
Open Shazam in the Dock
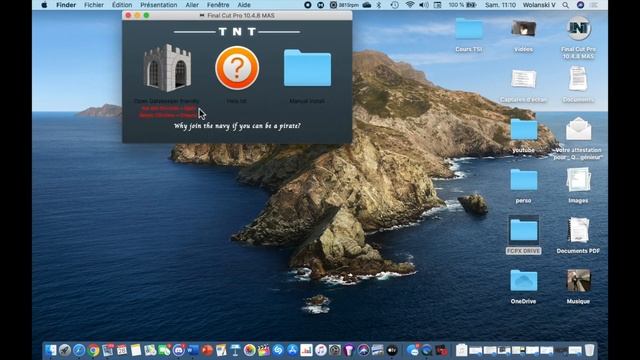278,350
